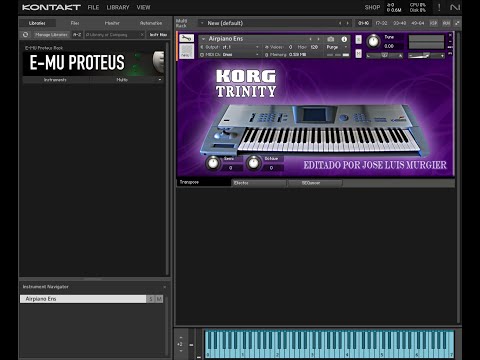
Task: Go to previous multi preset arrow
Action: coord(340,23)
